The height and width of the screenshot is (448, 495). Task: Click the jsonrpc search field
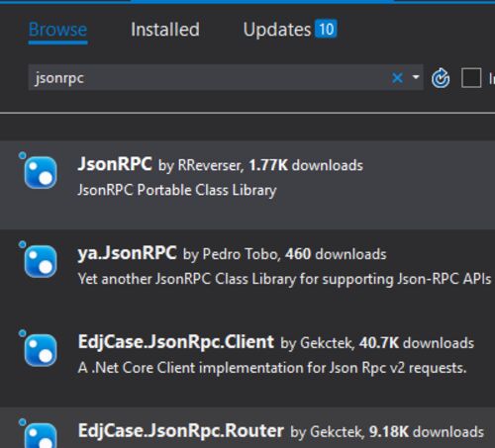click(x=226, y=78)
